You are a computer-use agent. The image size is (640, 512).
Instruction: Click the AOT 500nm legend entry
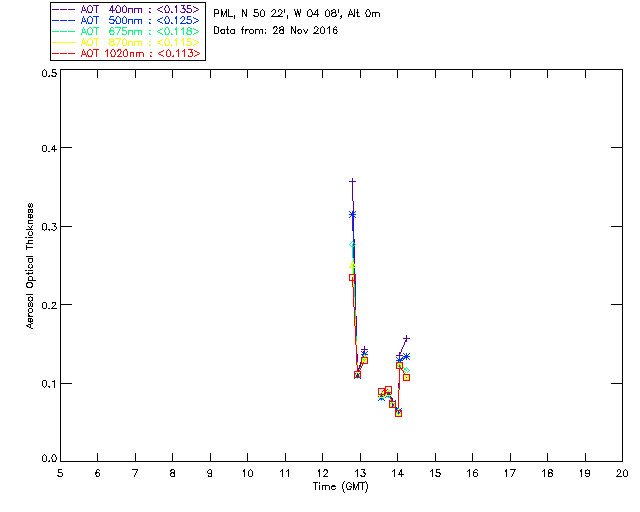(x=127, y=20)
